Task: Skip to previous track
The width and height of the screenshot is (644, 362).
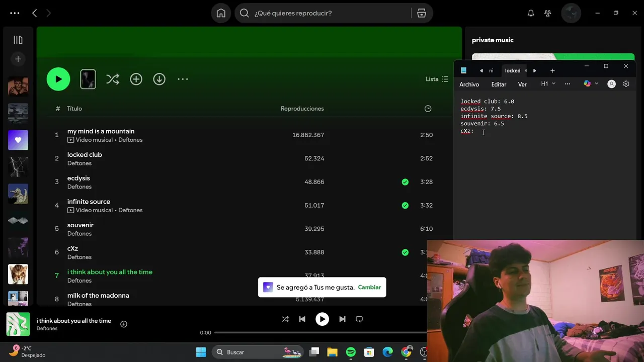Action: click(x=302, y=319)
